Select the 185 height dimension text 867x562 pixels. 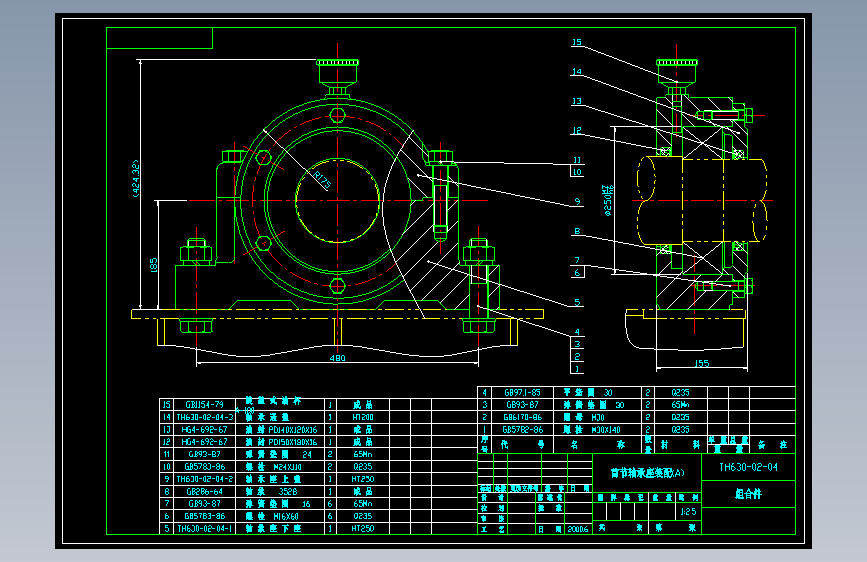click(154, 264)
